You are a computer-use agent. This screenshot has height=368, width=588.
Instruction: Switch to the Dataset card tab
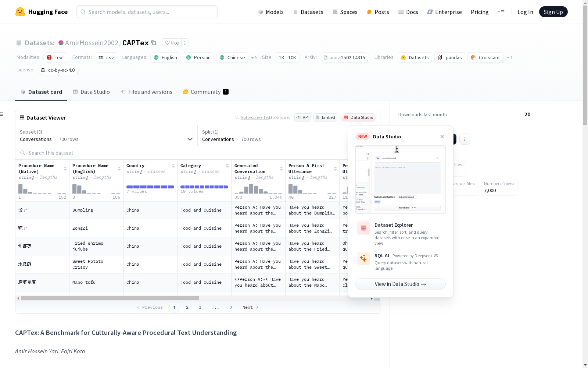pos(41,92)
